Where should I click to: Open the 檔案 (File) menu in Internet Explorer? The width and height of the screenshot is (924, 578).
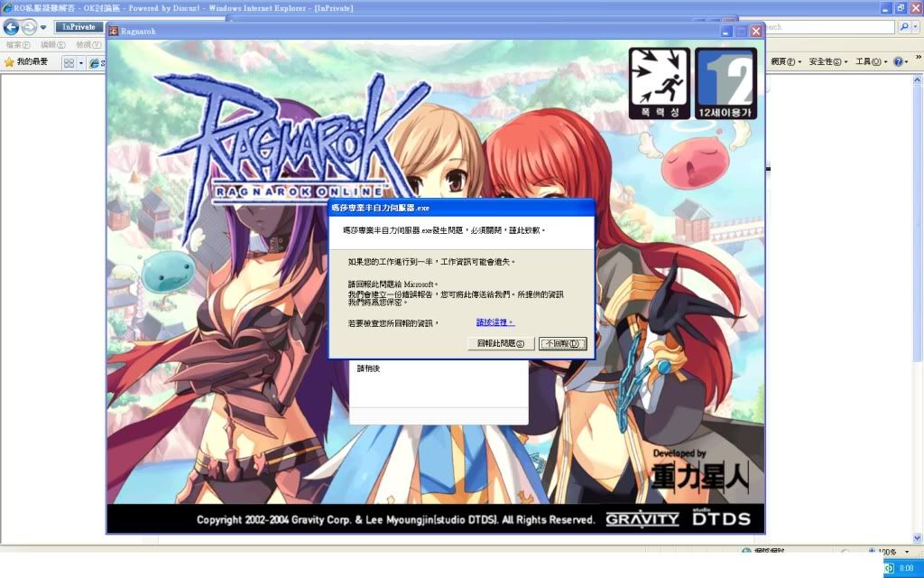pyautogui.click(x=18, y=45)
